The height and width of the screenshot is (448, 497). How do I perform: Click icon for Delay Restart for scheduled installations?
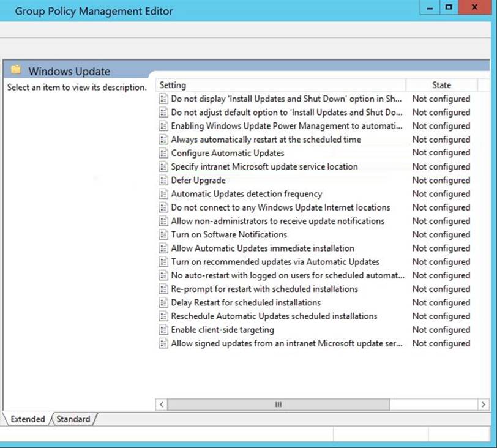[x=163, y=303]
